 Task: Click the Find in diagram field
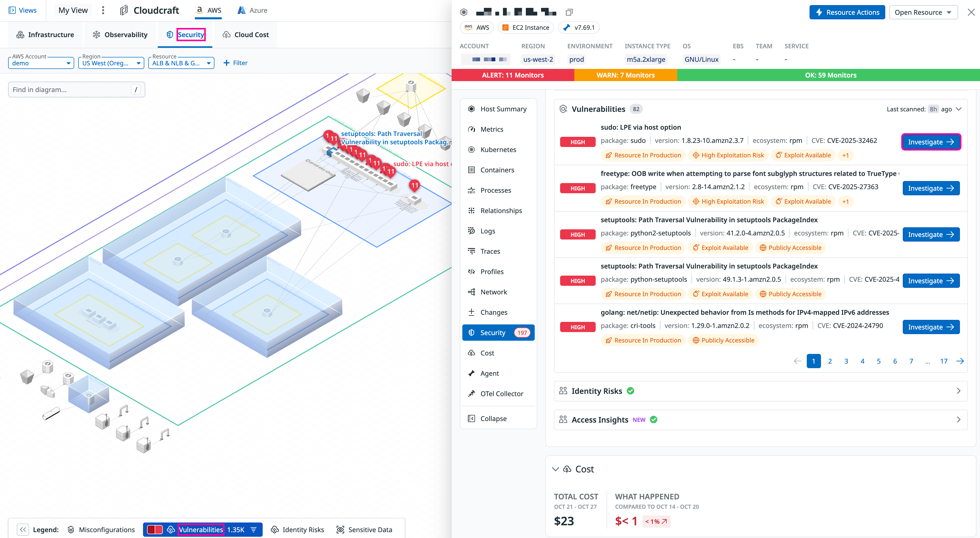70,89
